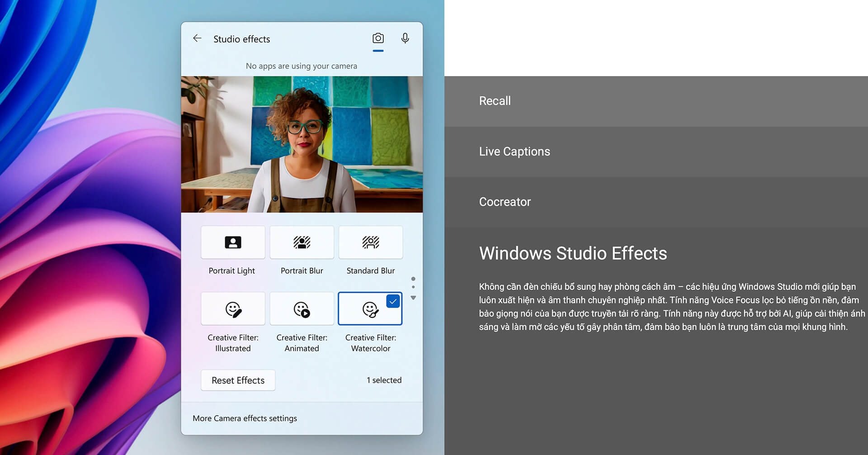
Task: Click the back arrow in Studio effects
Action: 197,38
